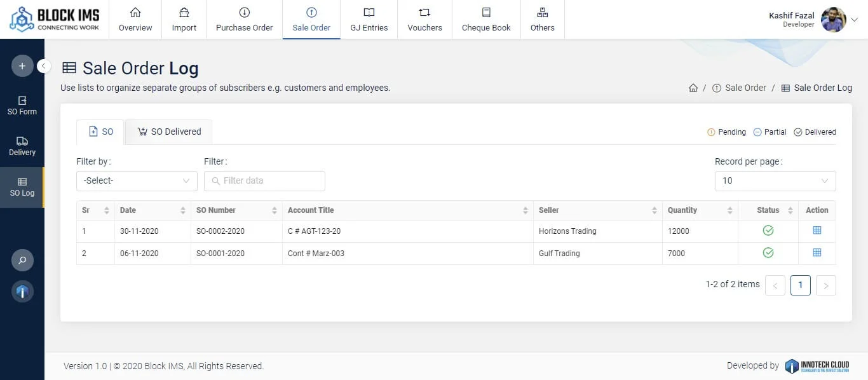
Task: Collapse the sidebar with the arrow toggle
Action: point(44,66)
